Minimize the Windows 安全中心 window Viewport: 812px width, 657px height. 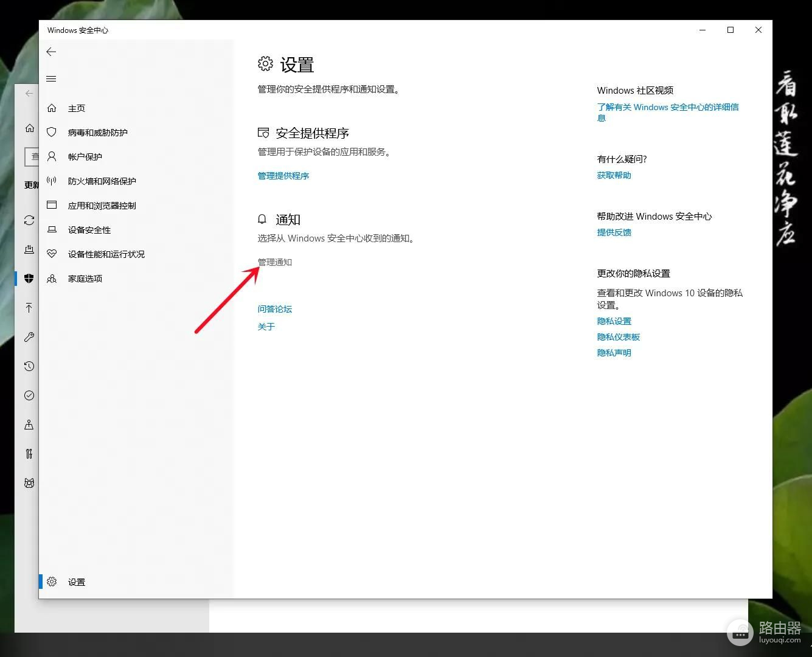[703, 30]
